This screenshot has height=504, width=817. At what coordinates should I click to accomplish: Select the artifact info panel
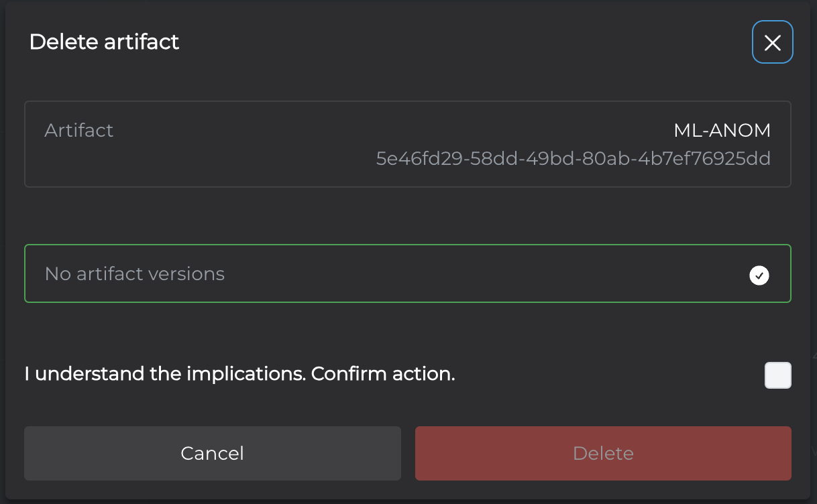tap(408, 144)
